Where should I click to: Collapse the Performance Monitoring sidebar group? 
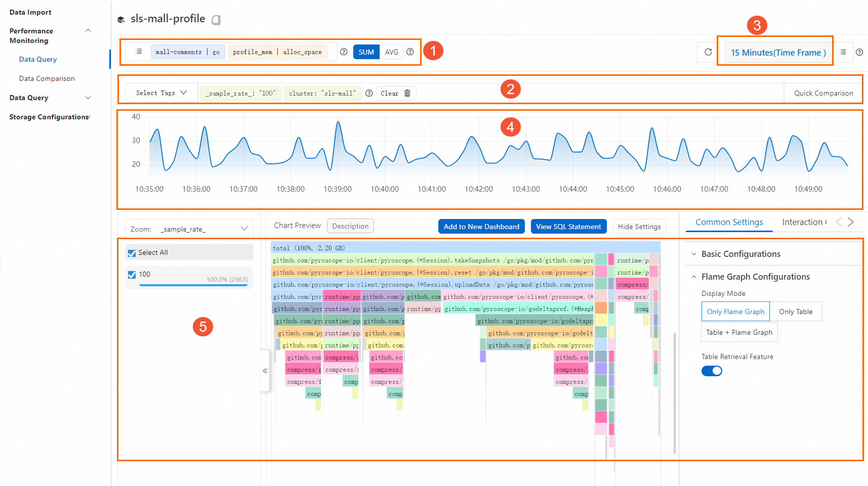coord(88,31)
